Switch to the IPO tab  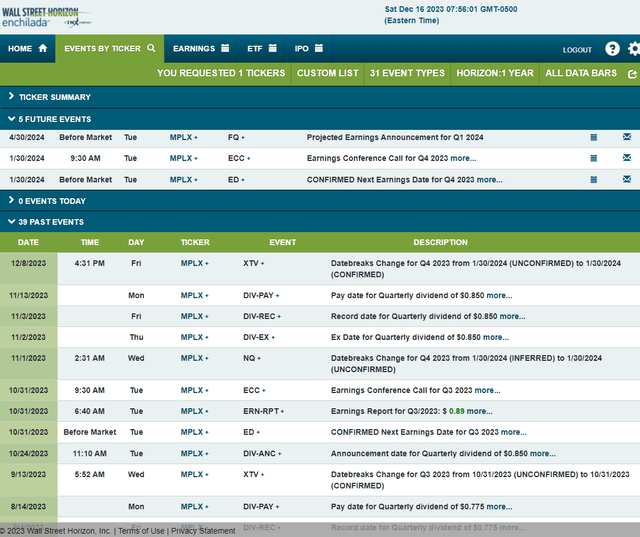pos(309,49)
